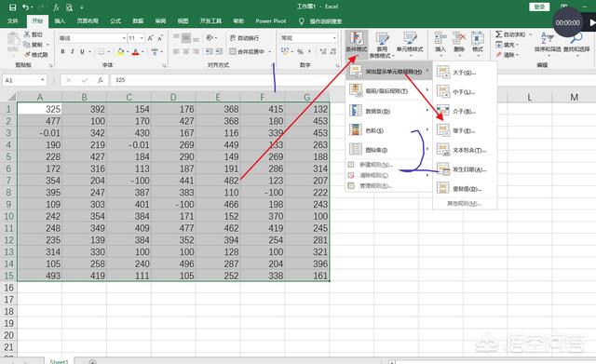
Task: Click the percent style icon
Action: coord(300,51)
